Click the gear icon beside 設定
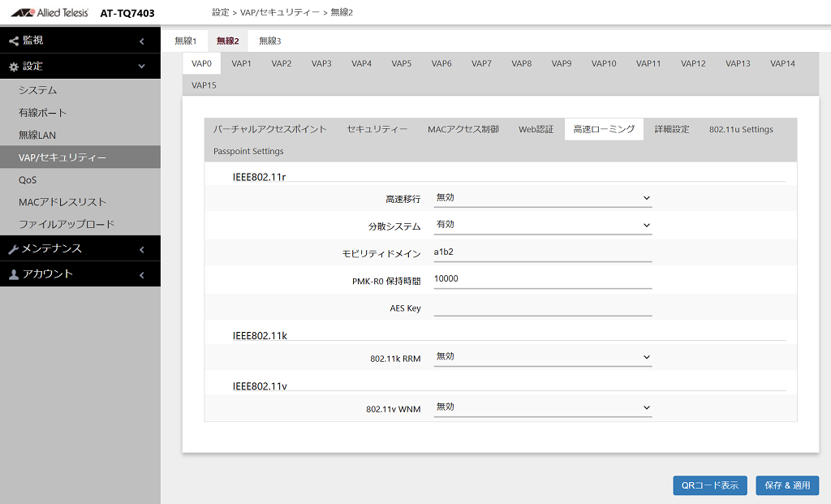 pyautogui.click(x=13, y=67)
